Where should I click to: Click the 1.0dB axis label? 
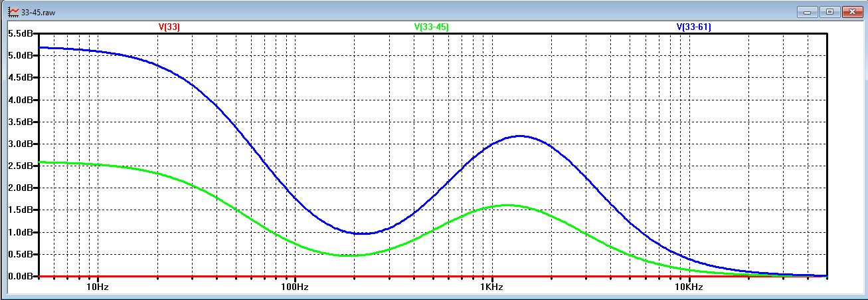pyautogui.click(x=19, y=232)
